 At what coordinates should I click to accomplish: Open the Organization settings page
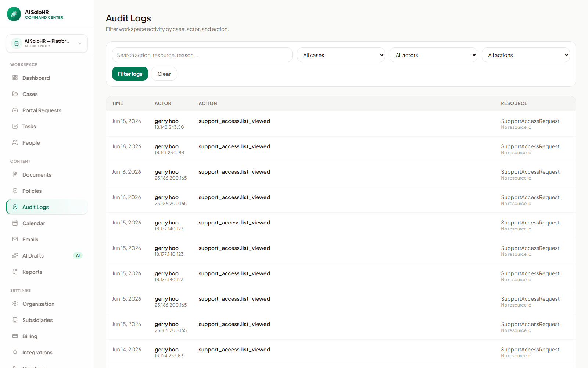point(47,304)
